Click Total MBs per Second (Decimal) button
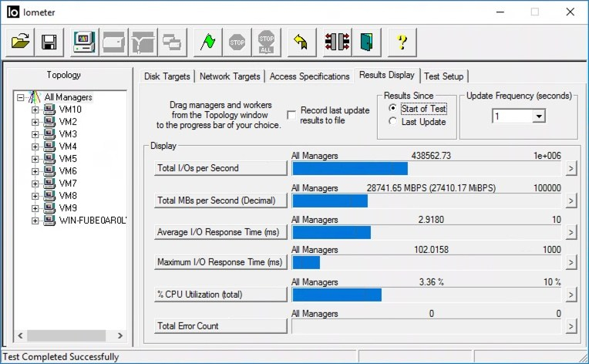 coord(220,201)
